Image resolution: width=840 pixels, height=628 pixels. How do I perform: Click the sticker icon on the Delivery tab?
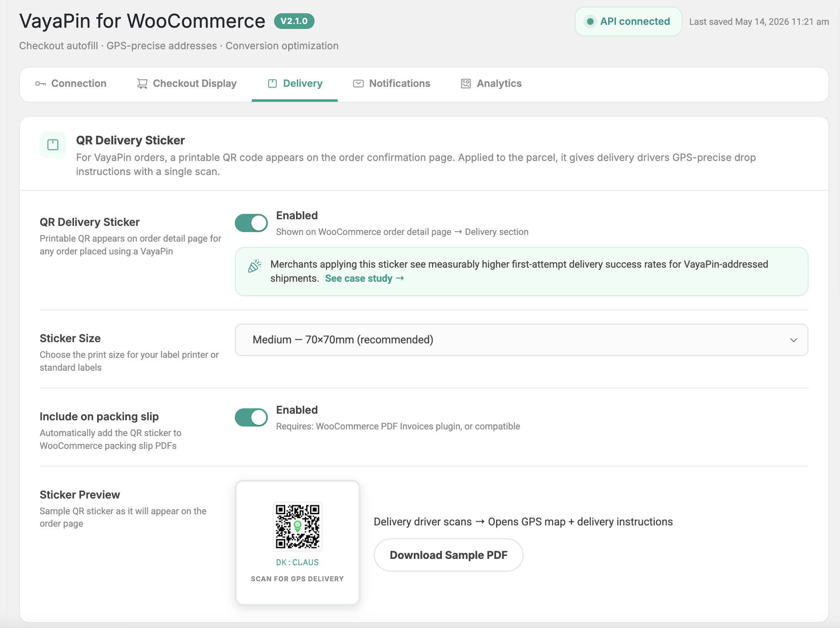pos(272,84)
